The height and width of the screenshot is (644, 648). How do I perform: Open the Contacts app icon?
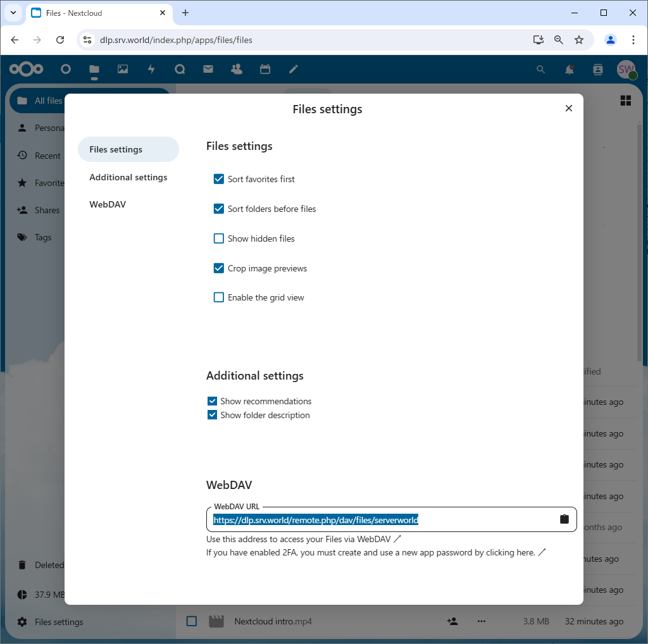coord(237,69)
